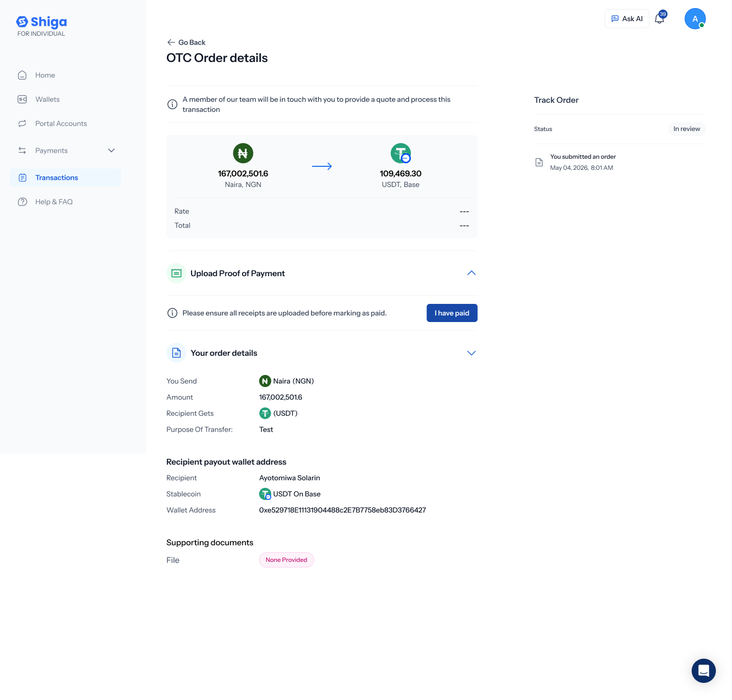732x700 pixels.
Task: Click the Total value dashes
Action: [464, 225]
